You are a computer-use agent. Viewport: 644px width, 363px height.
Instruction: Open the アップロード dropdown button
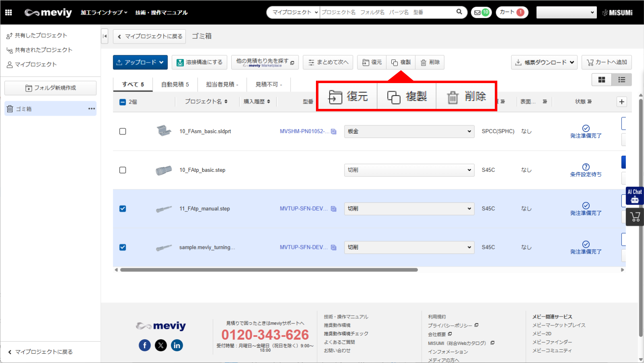coord(140,63)
